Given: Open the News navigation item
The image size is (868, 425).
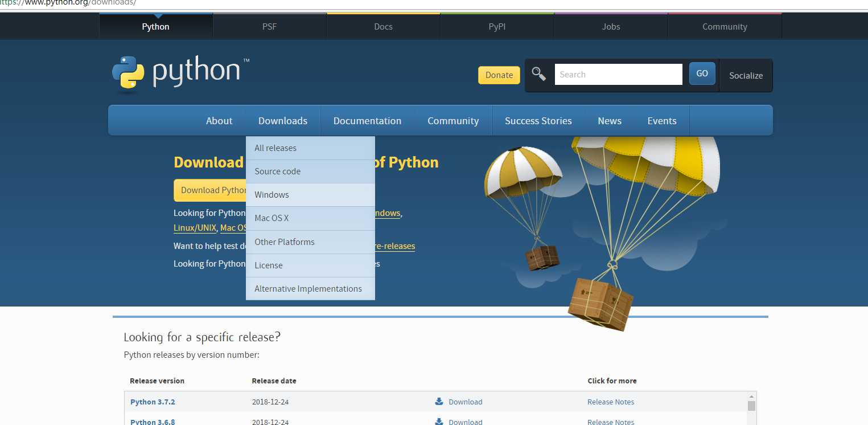Looking at the screenshot, I should pos(610,121).
